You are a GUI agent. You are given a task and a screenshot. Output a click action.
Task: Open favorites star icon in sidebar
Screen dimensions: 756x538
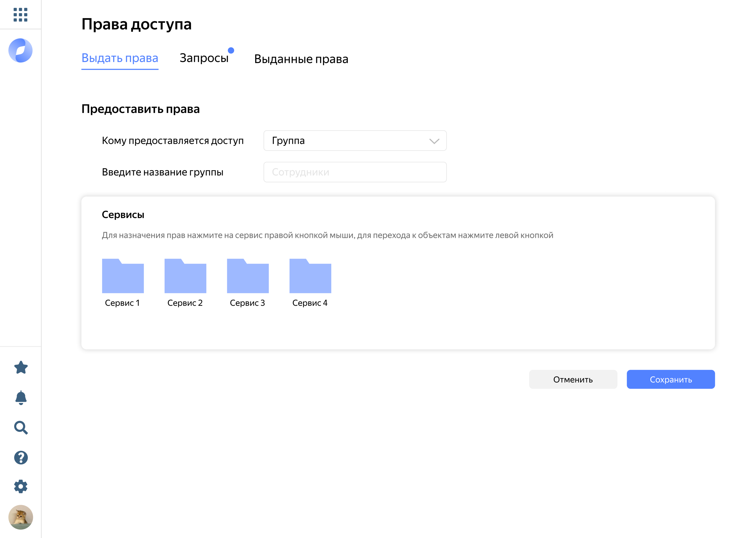pos(21,367)
